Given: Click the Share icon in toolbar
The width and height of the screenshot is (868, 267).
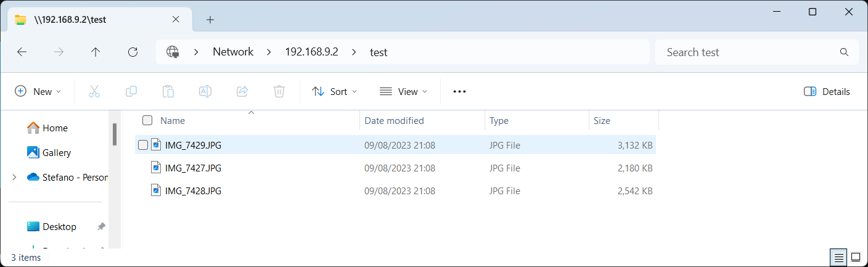Looking at the screenshot, I should click(x=242, y=91).
